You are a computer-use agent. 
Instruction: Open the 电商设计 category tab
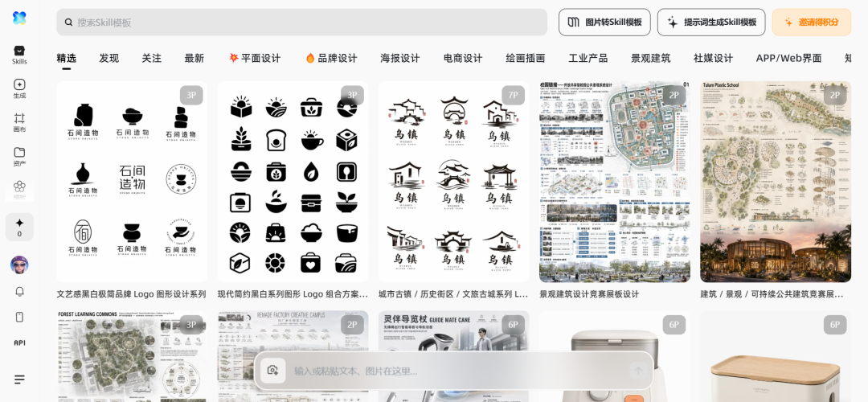(x=463, y=58)
